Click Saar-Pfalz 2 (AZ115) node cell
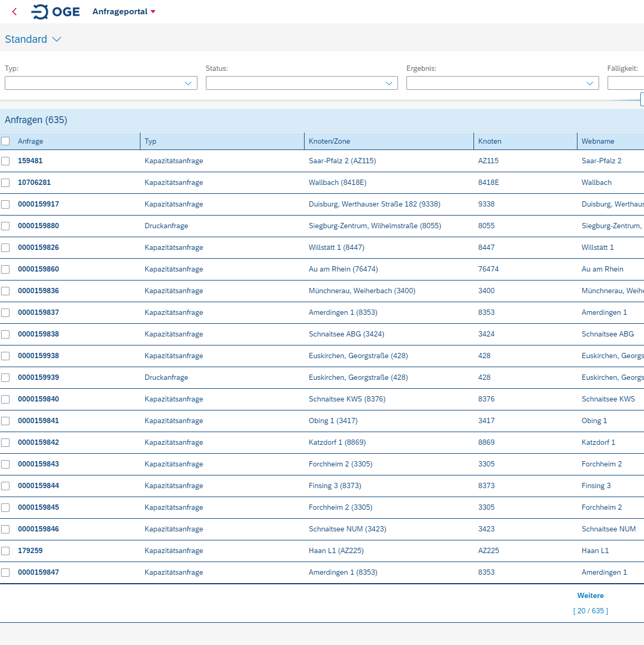 tap(343, 161)
